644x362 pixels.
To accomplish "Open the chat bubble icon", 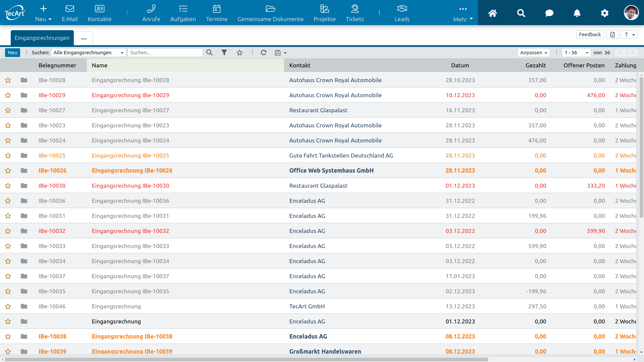I will click(x=549, y=13).
